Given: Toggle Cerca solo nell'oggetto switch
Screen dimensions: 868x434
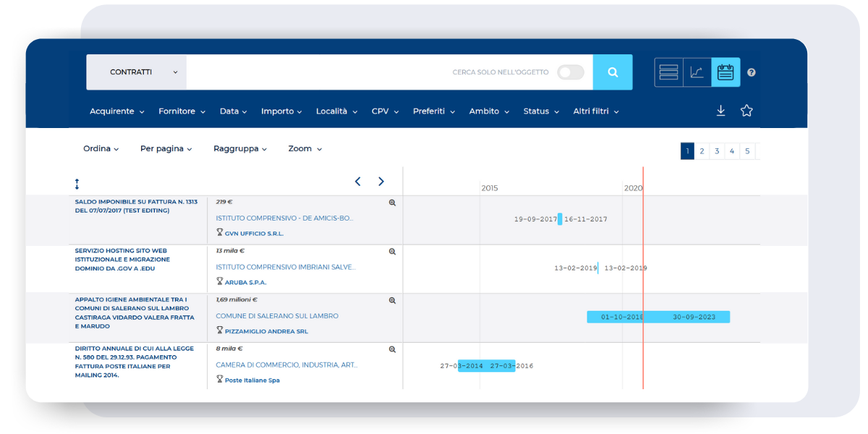Looking at the screenshot, I should [x=570, y=72].
